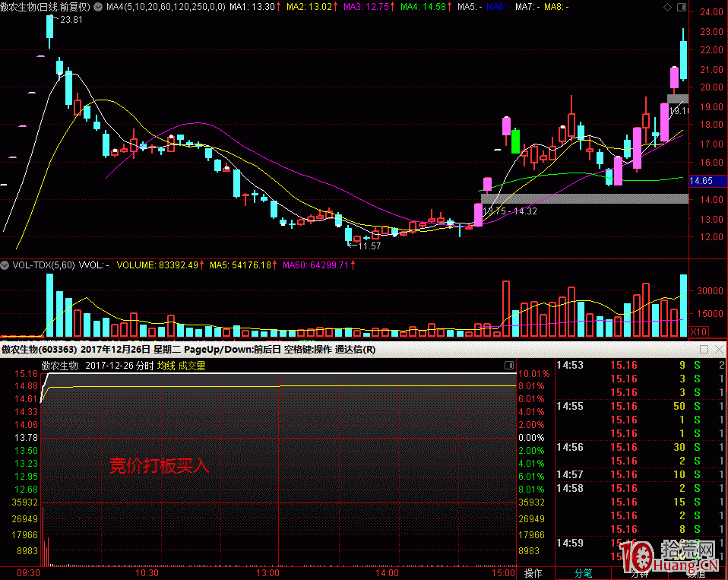
Task: Click the 均线 legend label
Action: coord(166,366)
